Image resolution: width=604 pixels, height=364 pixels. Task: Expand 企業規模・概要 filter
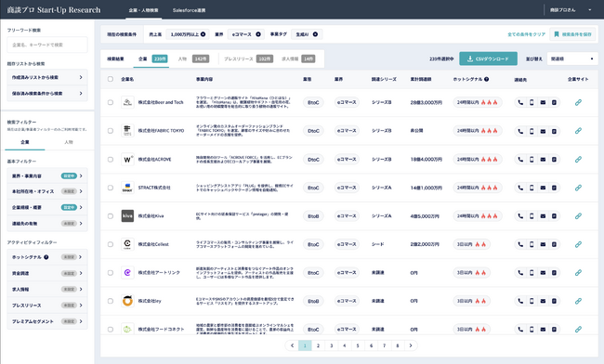click(x=47, y=207)
